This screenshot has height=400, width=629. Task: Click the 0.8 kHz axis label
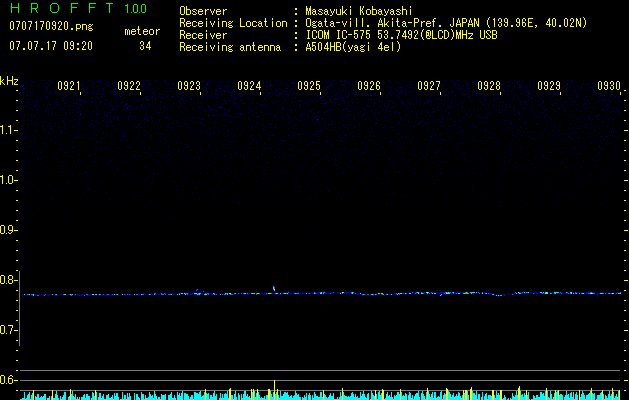8,280
